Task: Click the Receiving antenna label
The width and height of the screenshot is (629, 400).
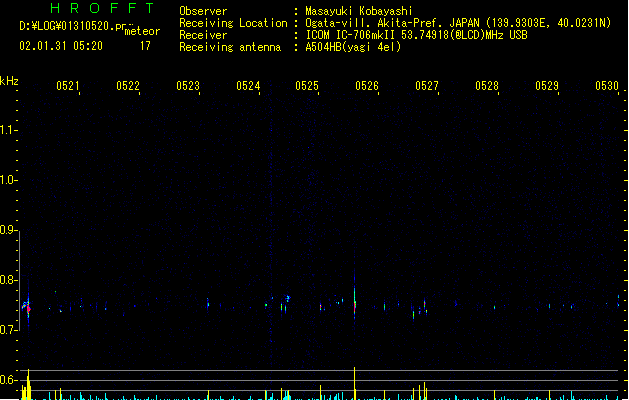Action: click(x=230, y=47)
